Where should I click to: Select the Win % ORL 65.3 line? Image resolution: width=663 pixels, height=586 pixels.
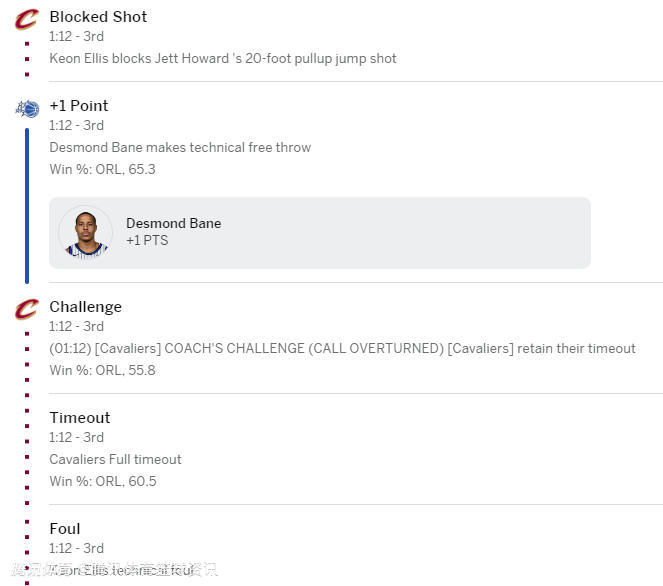click(x=102, y=169)
